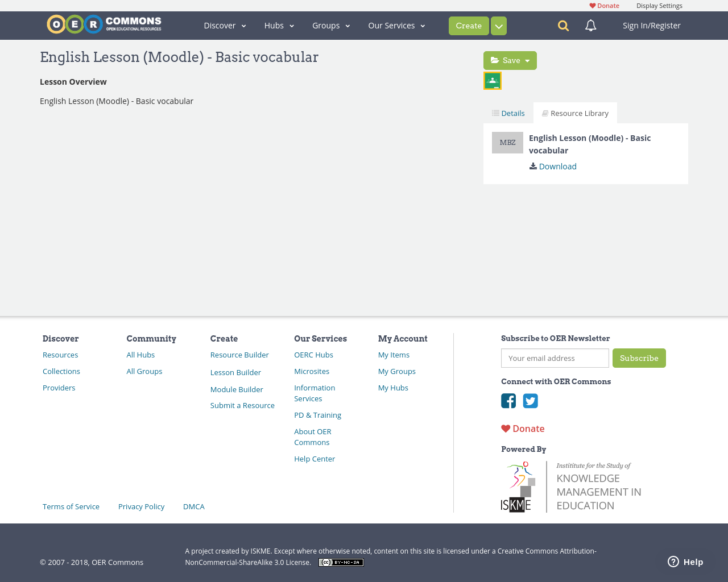
Task: Click the Creative Commons license badge
Action: pos(341,562)
